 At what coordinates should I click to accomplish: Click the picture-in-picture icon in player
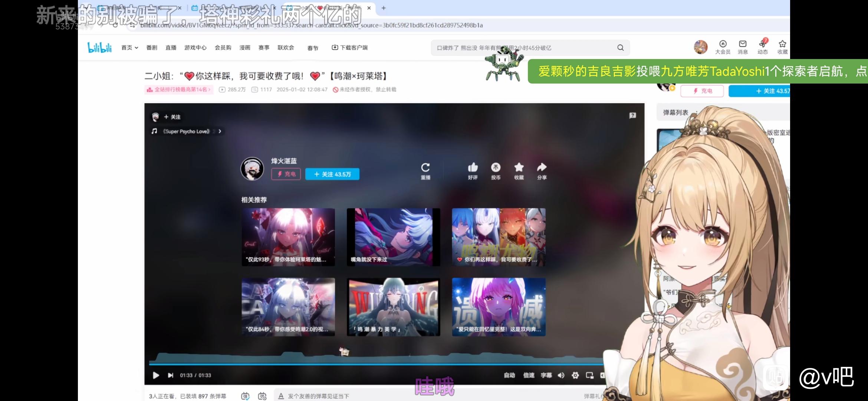point(589,375)
